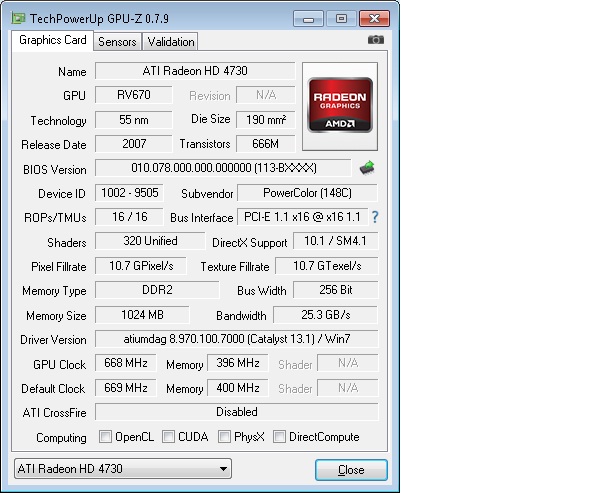614x493 pixels.
Task: Click the "ATI CrossFire" label
Action: pos(54,413)
